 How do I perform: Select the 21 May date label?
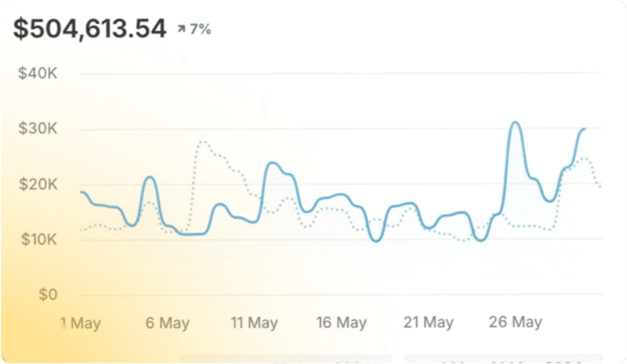pyautogui.click(x=428, y=322)
